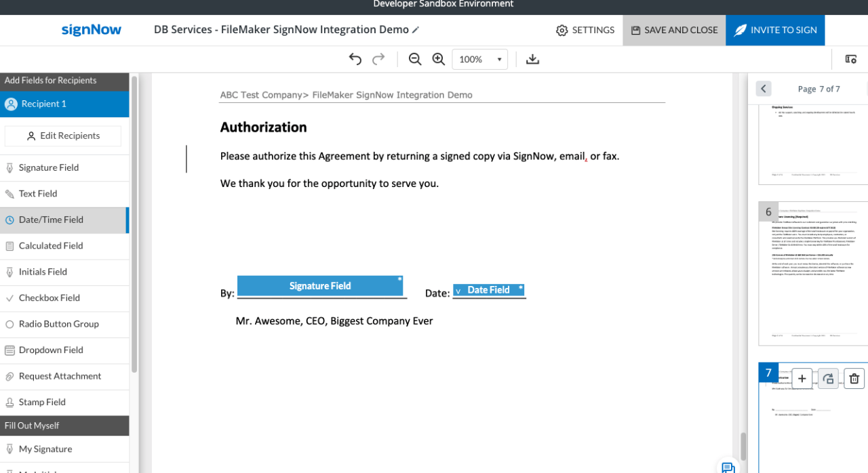This screenshot has width=868, height=473.
Task: Select Initials Field tool
Action: (64, 272)
